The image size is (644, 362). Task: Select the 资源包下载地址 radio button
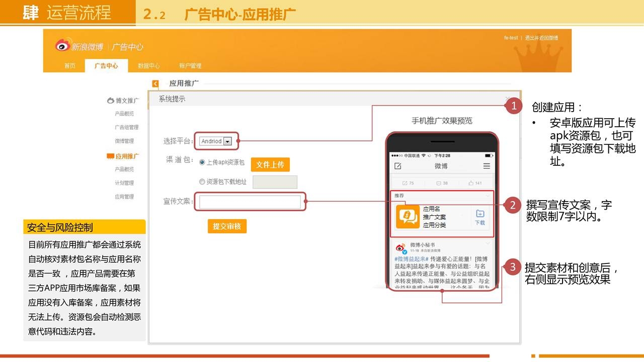pyautogui.click(x=202, y=182)
